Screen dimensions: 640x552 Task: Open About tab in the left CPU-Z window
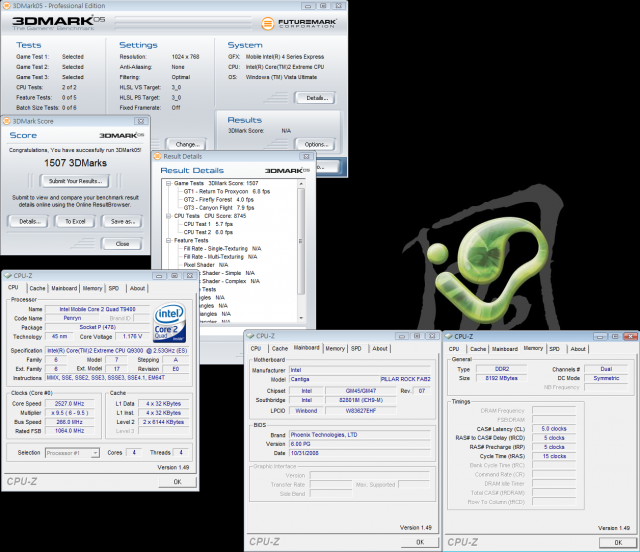pyautogui.click(x=137, y=288)
